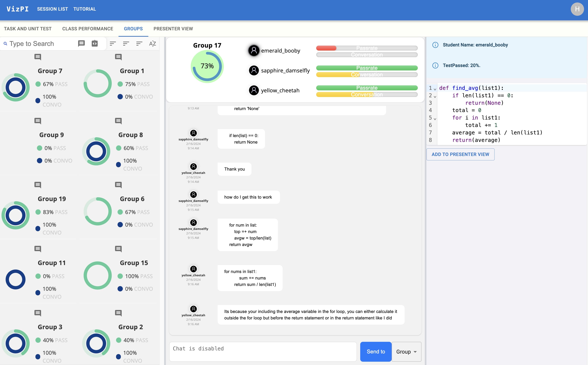The height and width of the screenshot is (365, 588).
Task: Collapse code fold arrow at line 1
Action: tap(435, 89)
